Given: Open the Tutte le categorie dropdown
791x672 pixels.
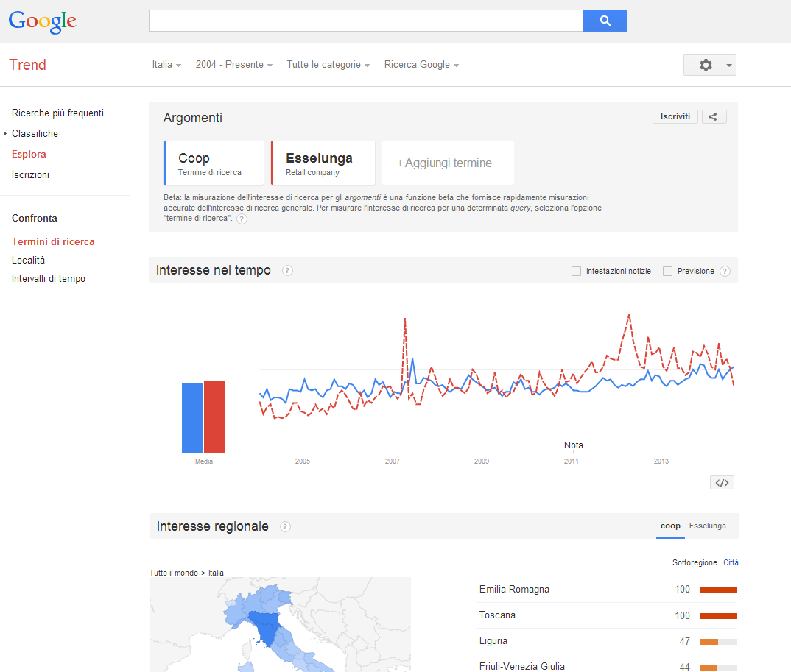Looking at the screenshot, I should [x=328, y=65].
